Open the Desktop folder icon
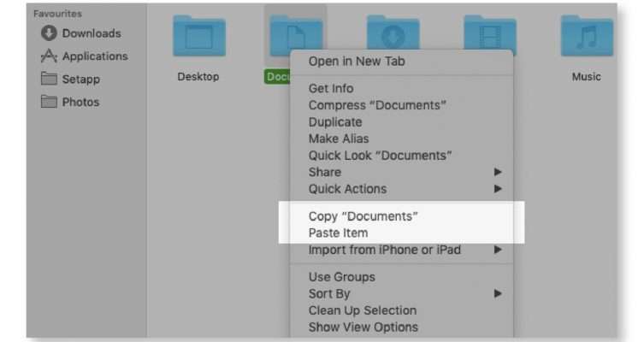This screenshot has height=342, width=644. click(x=198, y=37)
